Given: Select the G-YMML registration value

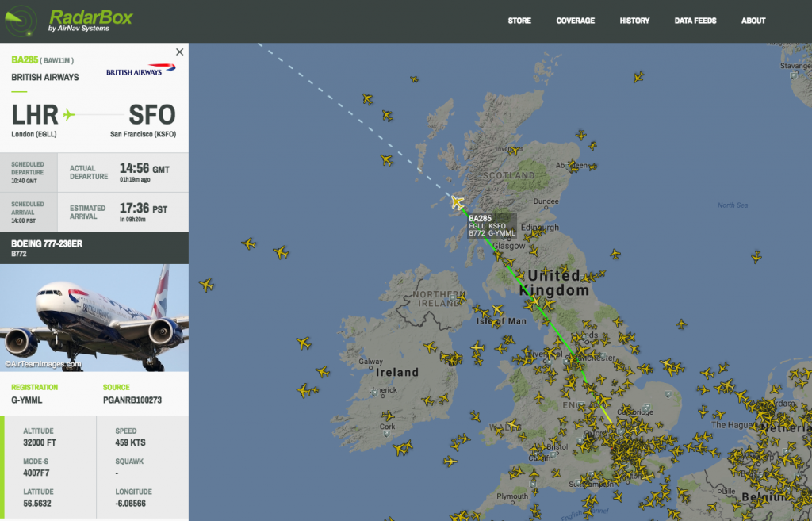Looking at the screenshot, I should 27,400.
